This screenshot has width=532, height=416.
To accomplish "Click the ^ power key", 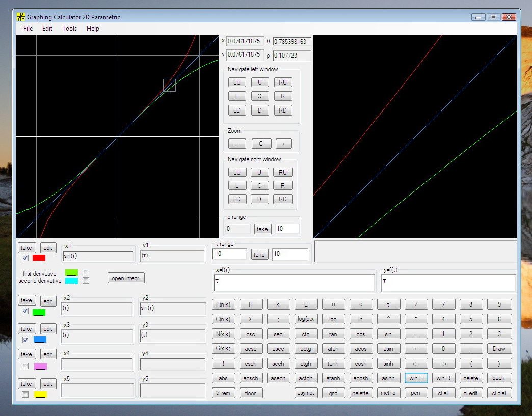I will point(388,319).
